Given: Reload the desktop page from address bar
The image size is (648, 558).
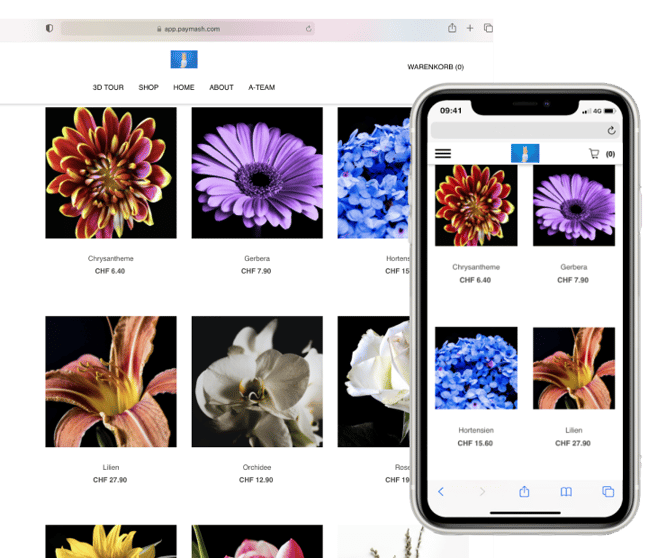Looking at the screenshot, I should (309, 29).
